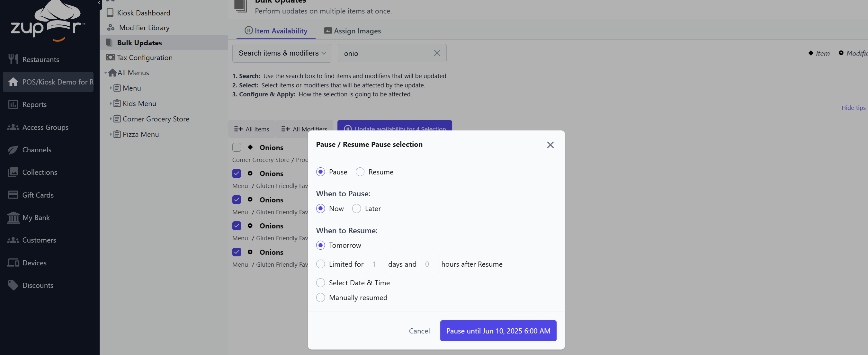This screenshot has height=355, width=868.
Task: Expand the Kids Menu tree node
Action: click(110, 103)
